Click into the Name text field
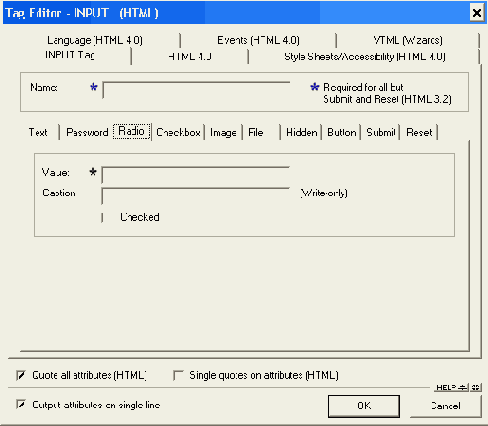488x426 pixels. coord(196,90)
